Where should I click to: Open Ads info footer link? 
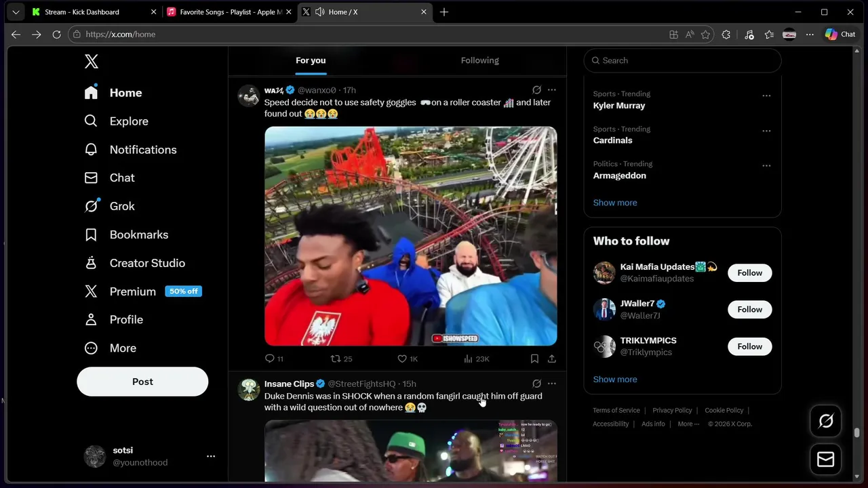[x=653, y=424]
